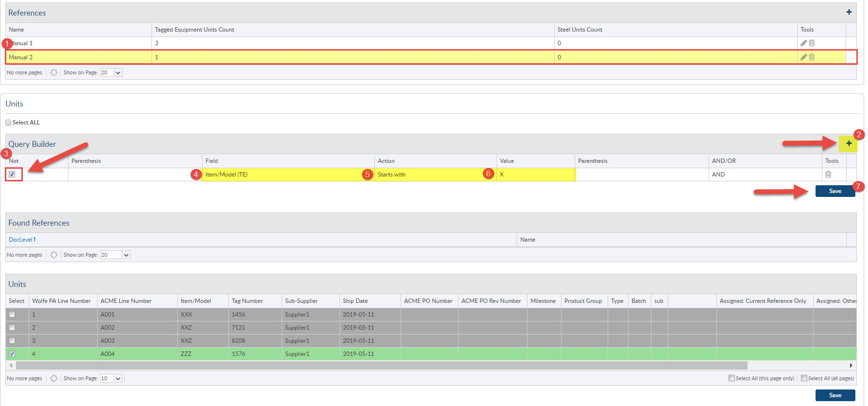
Task: Click the Value cell containing X
Action: [535, 175]
